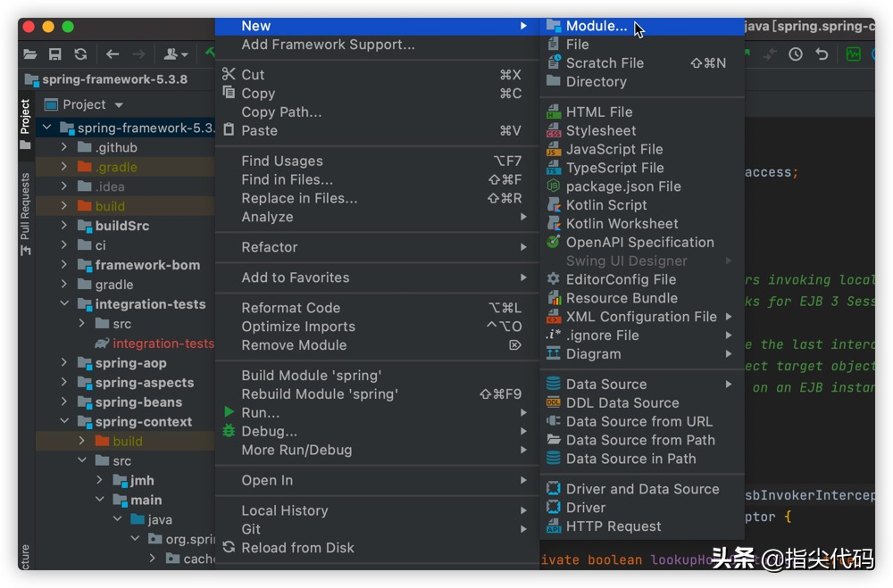Image resolution: width=893 pixels, height=588 pixels.
Task: Open XML Configuration File submenu
Action: [x=642, y=317]
